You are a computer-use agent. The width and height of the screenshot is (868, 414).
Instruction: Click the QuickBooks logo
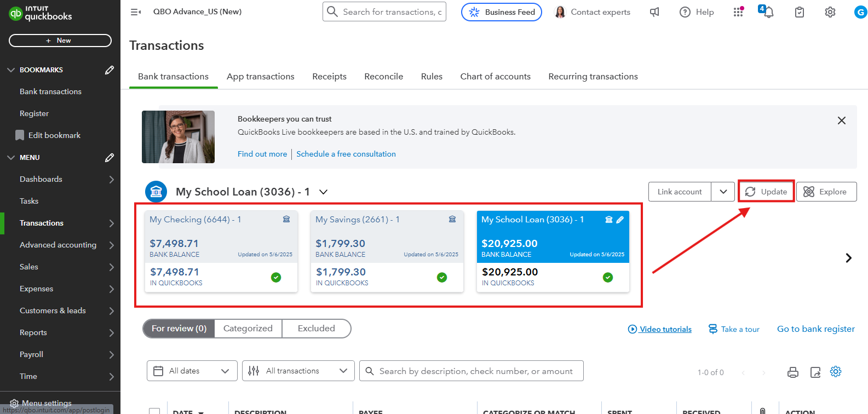[41, 13]
